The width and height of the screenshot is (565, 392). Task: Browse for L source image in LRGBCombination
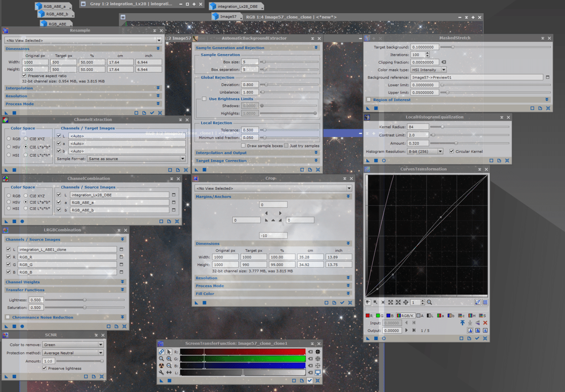click(121, 249)
